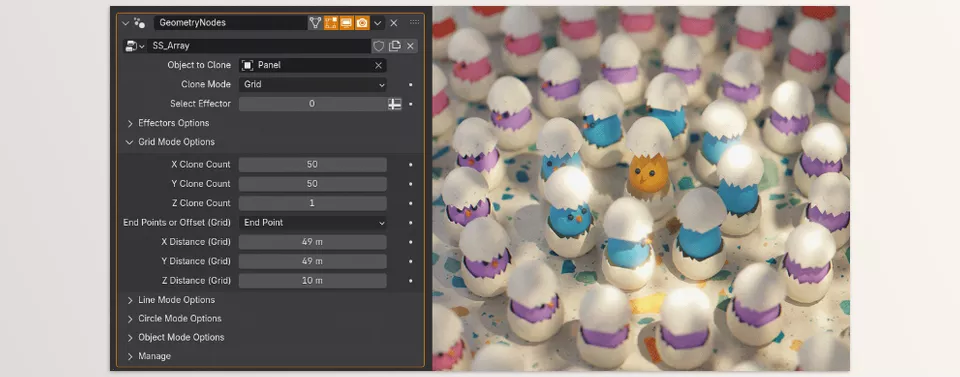This screenshot has height=377, width=960.
Task: Toggle attribute input icon for Select Effector
Action: 395,104
